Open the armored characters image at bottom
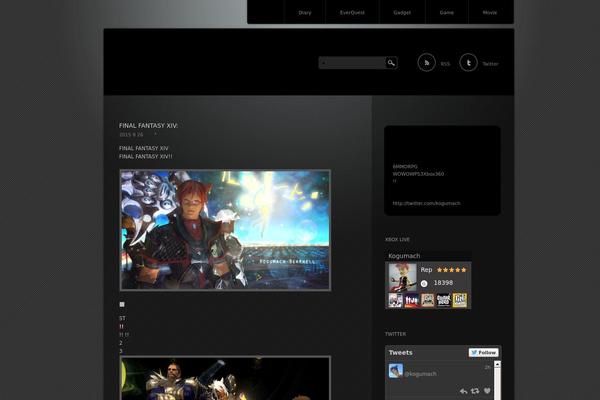The width and height of the screenshot is (600, 400). tap(225, 378)
